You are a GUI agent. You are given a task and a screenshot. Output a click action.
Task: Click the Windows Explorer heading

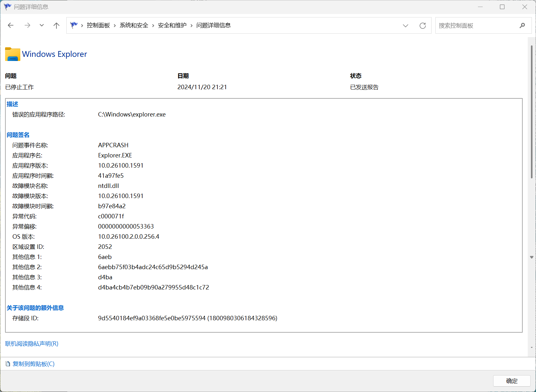(x=55, y=54)
